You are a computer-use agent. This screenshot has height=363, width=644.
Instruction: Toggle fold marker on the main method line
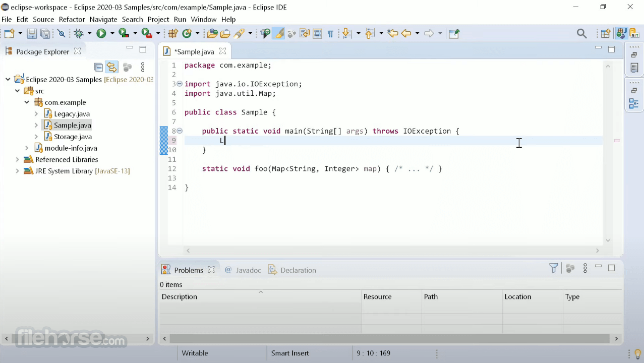[180, 131]
